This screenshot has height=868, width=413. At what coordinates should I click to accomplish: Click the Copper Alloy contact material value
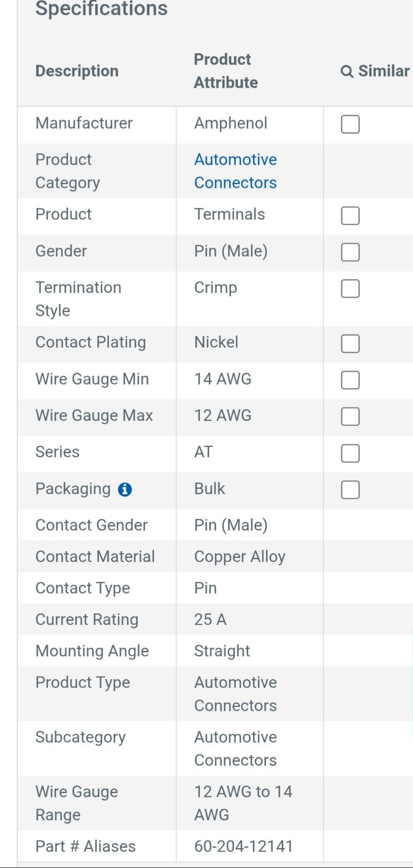click(x=240, y=557)
